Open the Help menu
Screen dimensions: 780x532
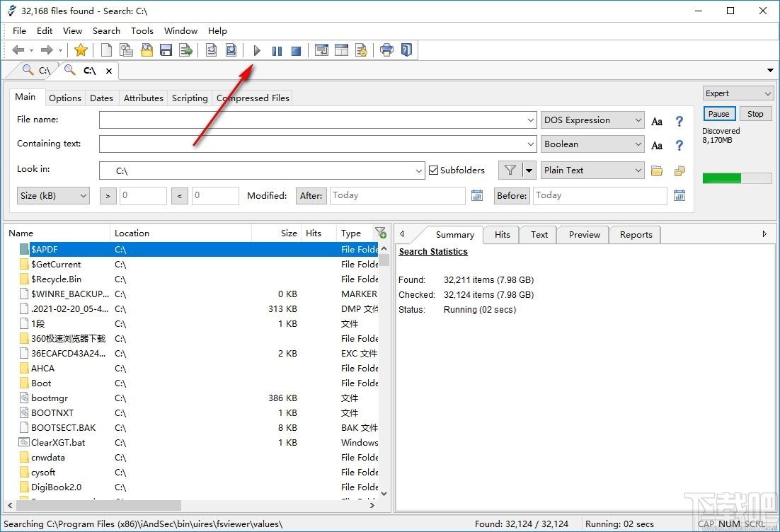(217, 31)
